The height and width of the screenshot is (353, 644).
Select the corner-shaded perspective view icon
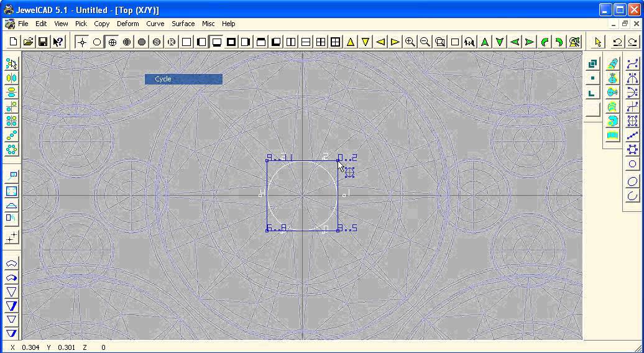[276, 42]
